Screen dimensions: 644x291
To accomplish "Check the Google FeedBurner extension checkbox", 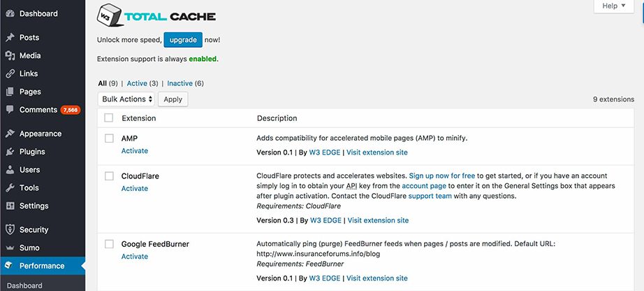I will point(109,244).
